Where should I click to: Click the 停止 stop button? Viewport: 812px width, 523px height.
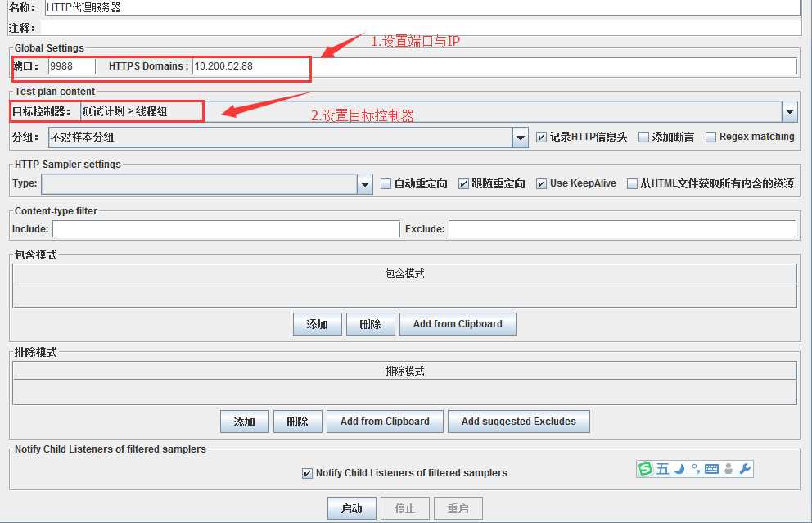tap(405, 508)
